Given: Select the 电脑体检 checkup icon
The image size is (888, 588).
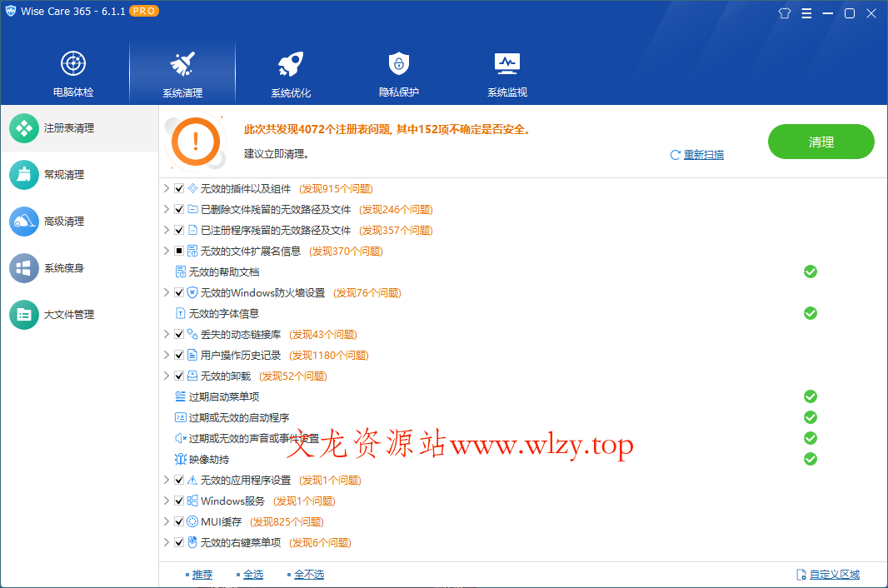Looking at the screenshot, I should click(72, 62).
